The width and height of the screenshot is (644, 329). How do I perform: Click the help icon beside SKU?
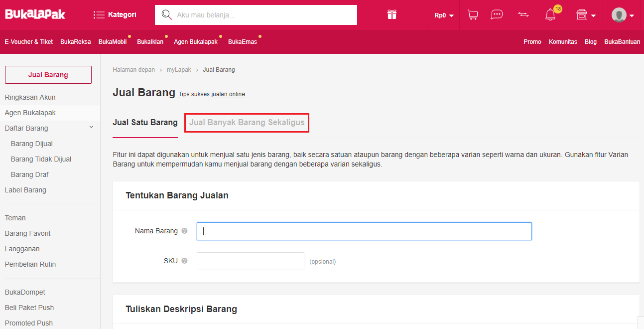(185, 261)
